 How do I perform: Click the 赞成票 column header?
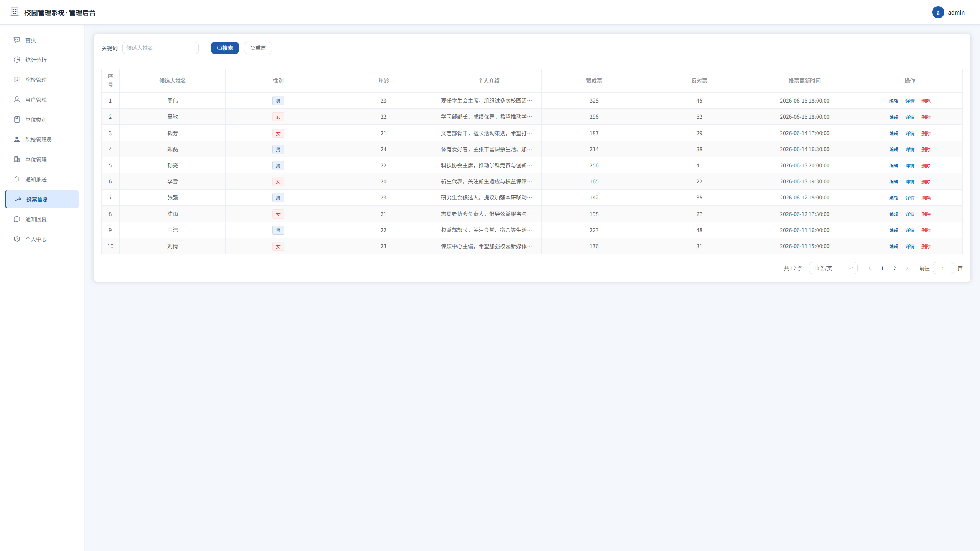tap(594, 81)
